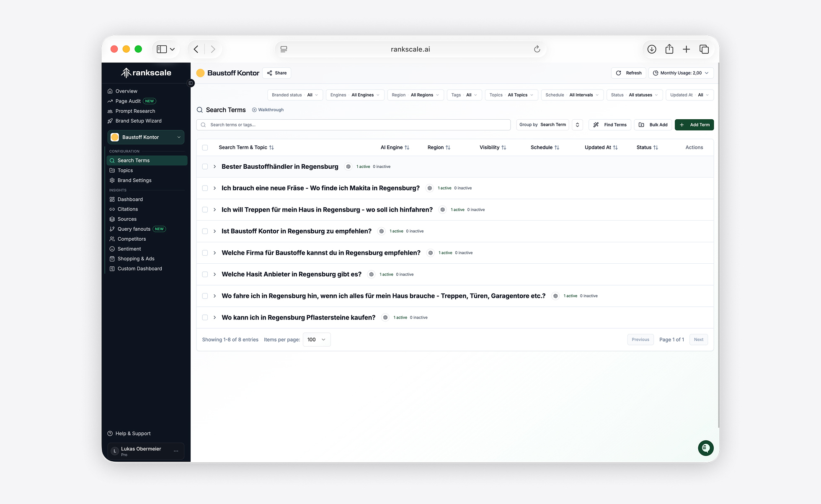Open the Engines filter dropdown

point(355,95)
